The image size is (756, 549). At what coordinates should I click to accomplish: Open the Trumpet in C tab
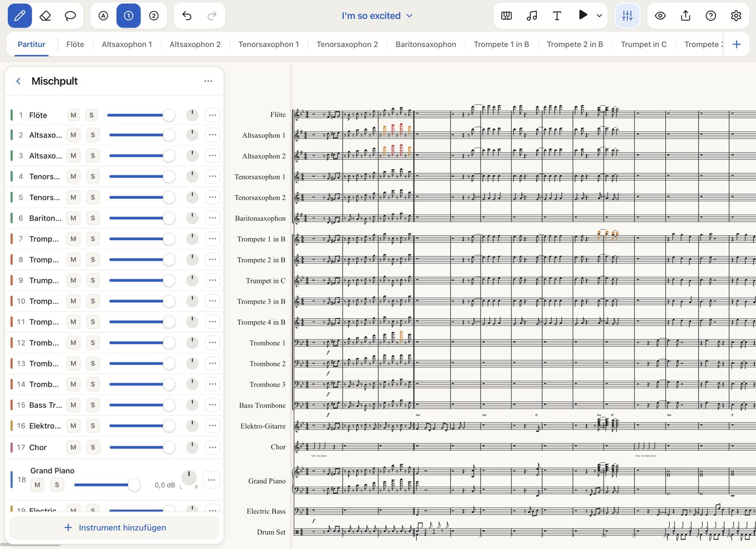pos(643,44)
